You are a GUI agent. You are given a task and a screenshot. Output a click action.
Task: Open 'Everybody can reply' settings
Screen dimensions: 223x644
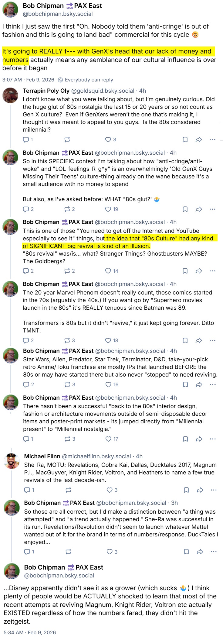(85, 80)
